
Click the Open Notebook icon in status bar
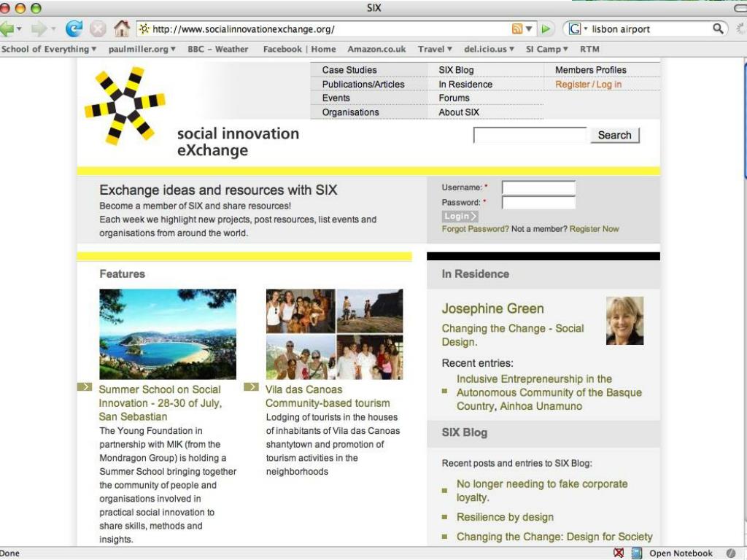point(636,553)
